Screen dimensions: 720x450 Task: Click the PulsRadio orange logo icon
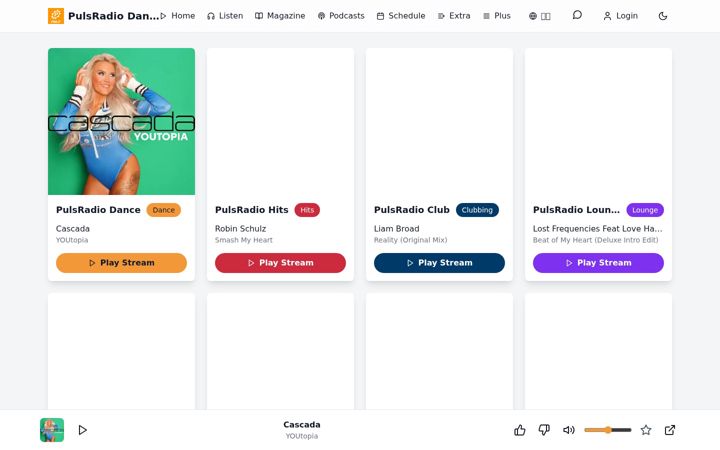point(56,16)
